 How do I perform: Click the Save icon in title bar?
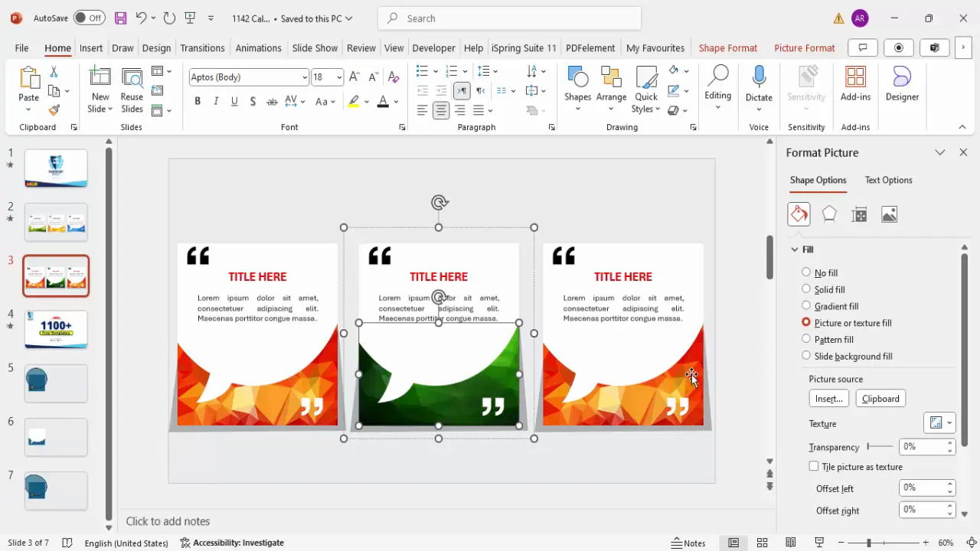pos(120,18)
